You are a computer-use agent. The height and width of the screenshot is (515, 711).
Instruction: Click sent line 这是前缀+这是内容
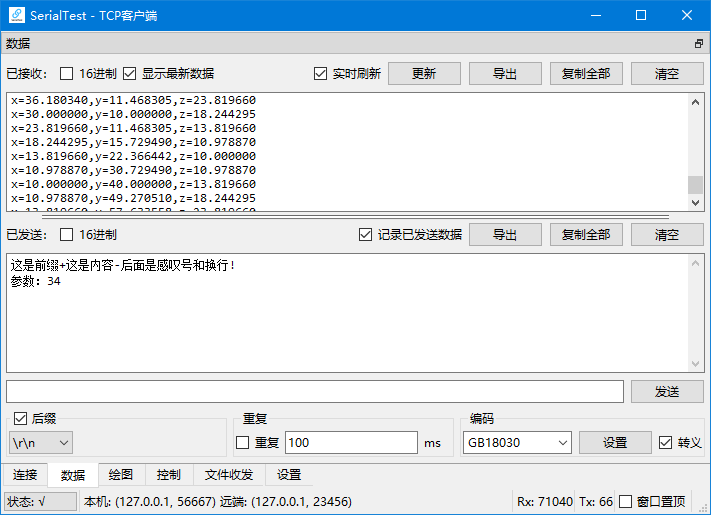coord(123,265)
